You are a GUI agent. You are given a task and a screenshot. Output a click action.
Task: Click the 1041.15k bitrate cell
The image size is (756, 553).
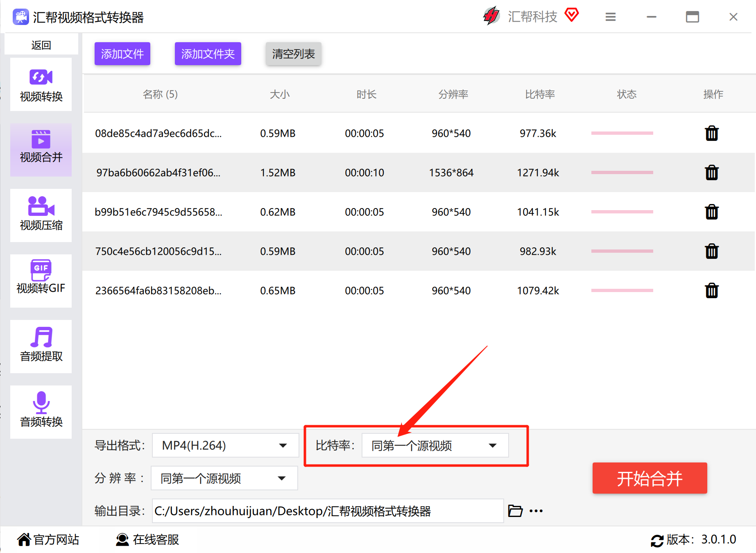[538, 212]
